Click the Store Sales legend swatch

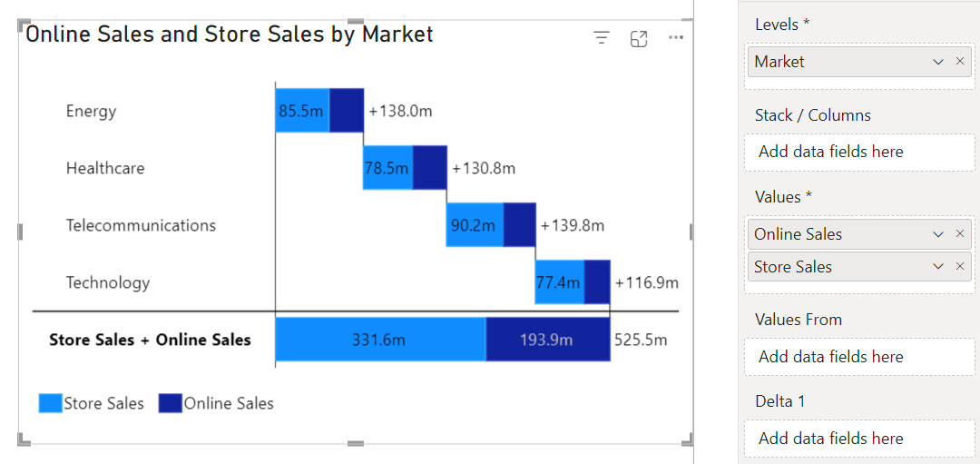coord(51,403)
